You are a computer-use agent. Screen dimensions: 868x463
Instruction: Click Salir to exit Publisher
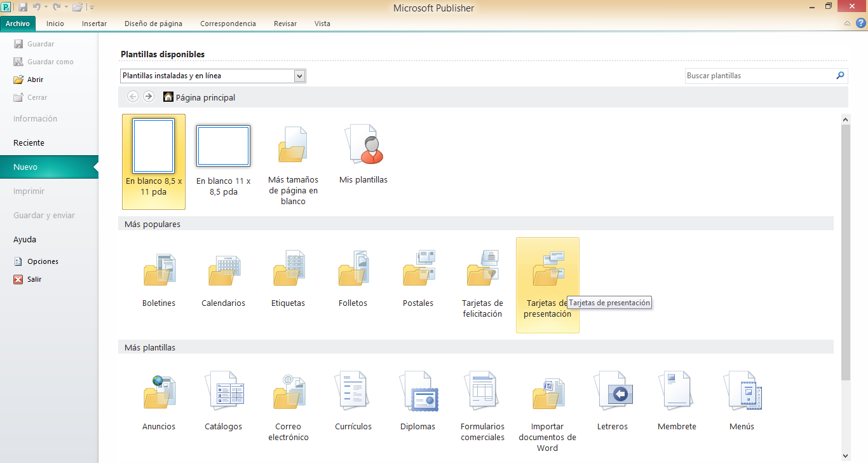coord(34,279)
